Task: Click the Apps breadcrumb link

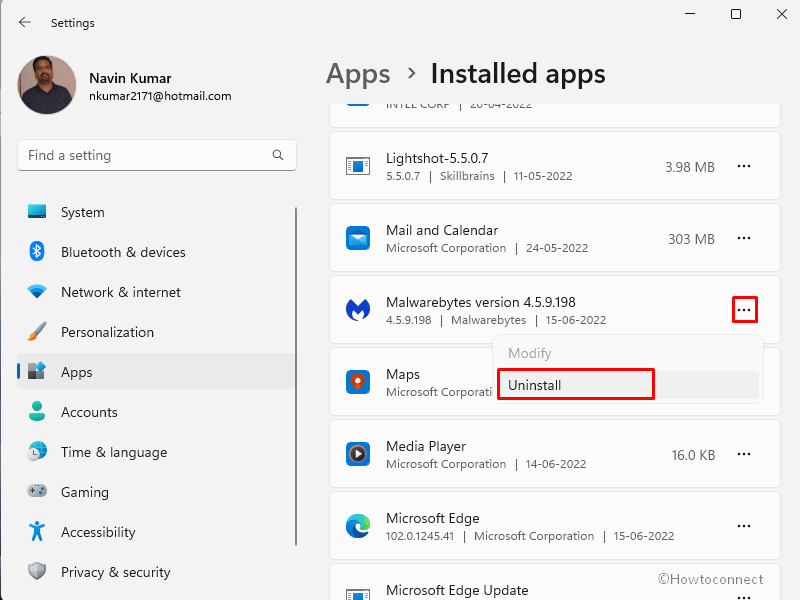Action: click(x=358, y=74)
